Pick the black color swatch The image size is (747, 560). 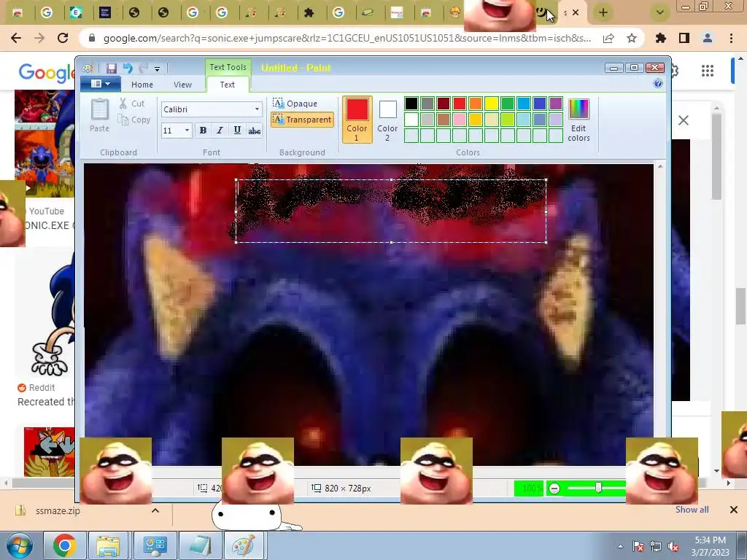point(411,104)
